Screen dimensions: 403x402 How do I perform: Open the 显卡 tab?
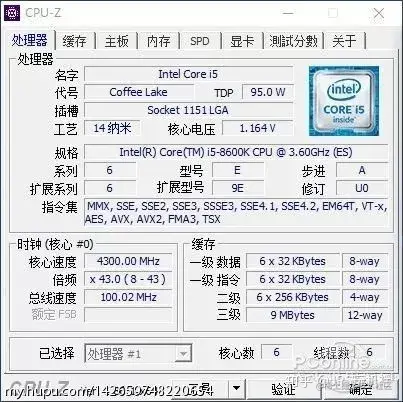(x=242, y=41)
